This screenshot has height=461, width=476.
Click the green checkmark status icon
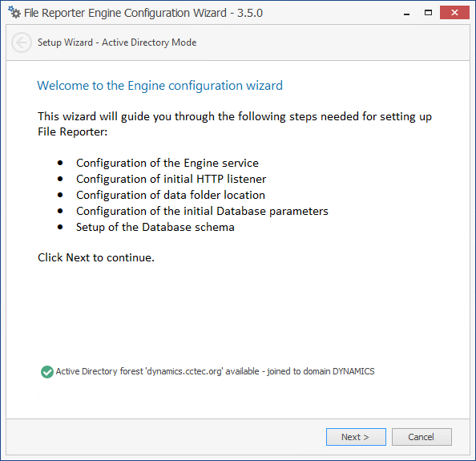[x=47, y=372]
